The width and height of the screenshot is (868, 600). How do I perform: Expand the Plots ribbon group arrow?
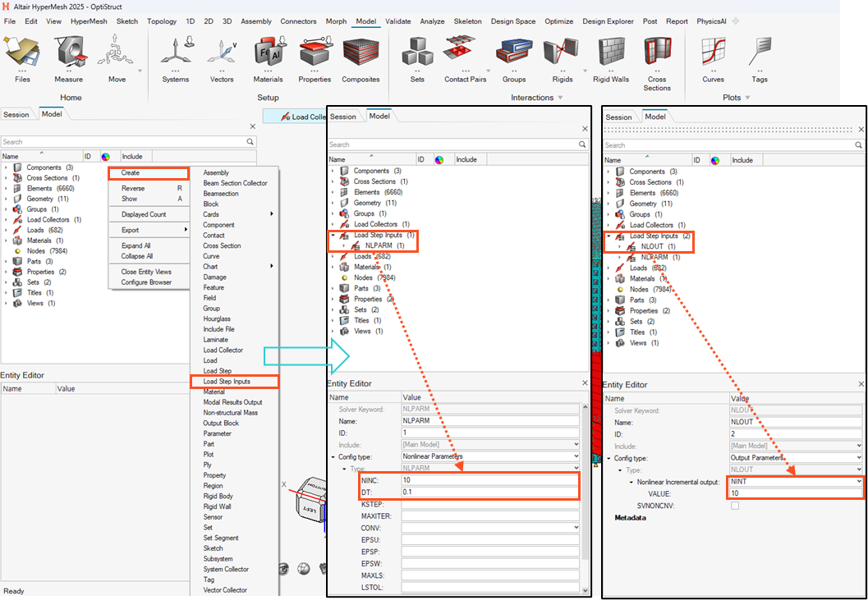[748, 98]
